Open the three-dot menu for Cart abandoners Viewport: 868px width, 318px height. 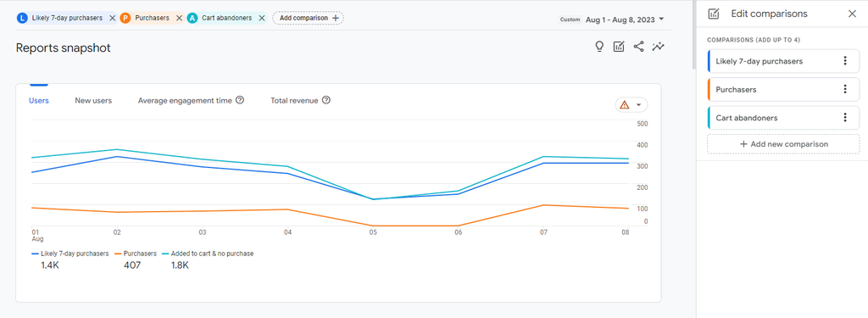click(x=845, y=118)
